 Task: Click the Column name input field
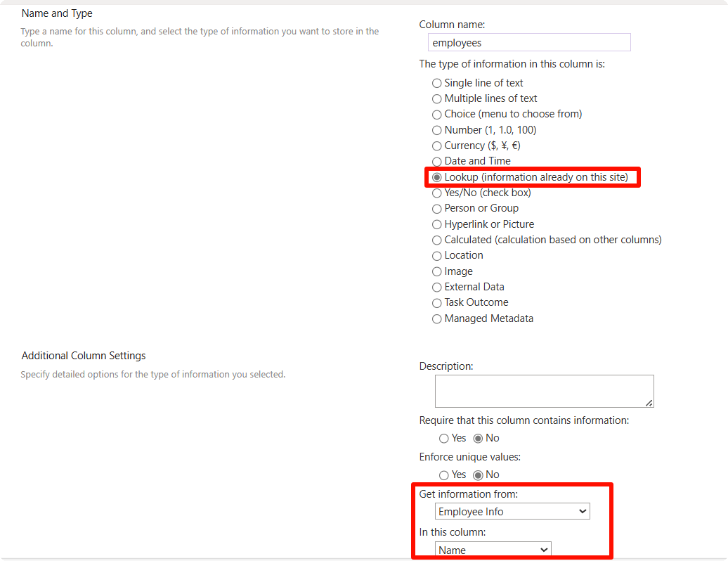(529, 42)
